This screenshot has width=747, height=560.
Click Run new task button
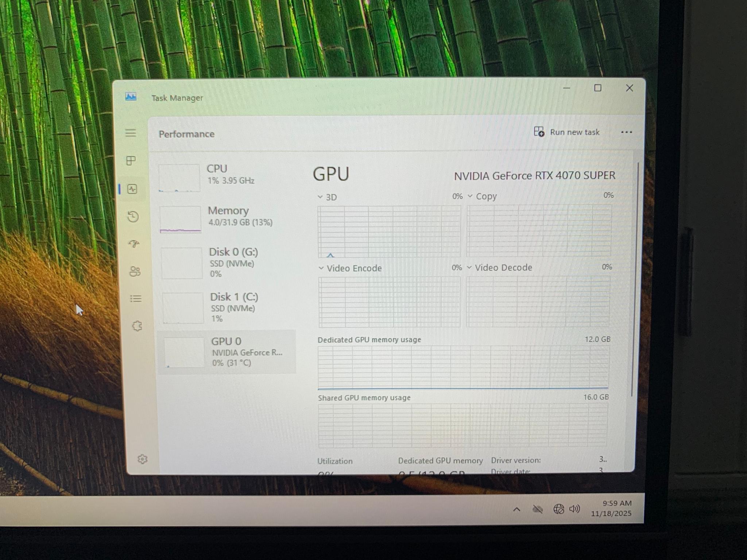(x=567, y=132)
